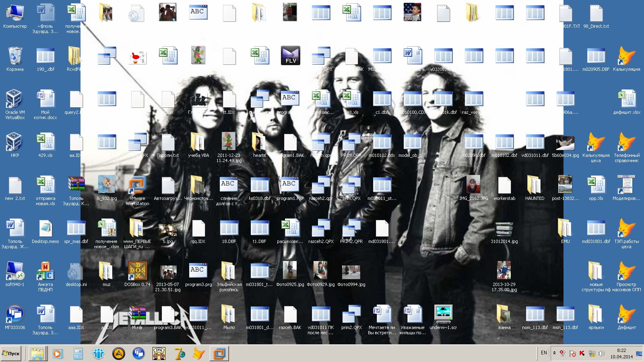Screen dimensions: 644x362
Task: Select the Анкета ПВДНП icon
Action: pyautogui.click(x=45, y=277)
